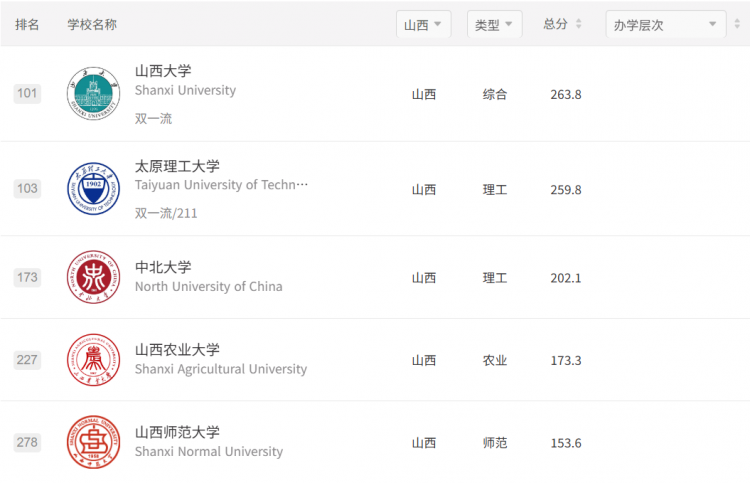
Task: Click the Taiyuan University of Technology emblem
Action: tap(93, 188)
